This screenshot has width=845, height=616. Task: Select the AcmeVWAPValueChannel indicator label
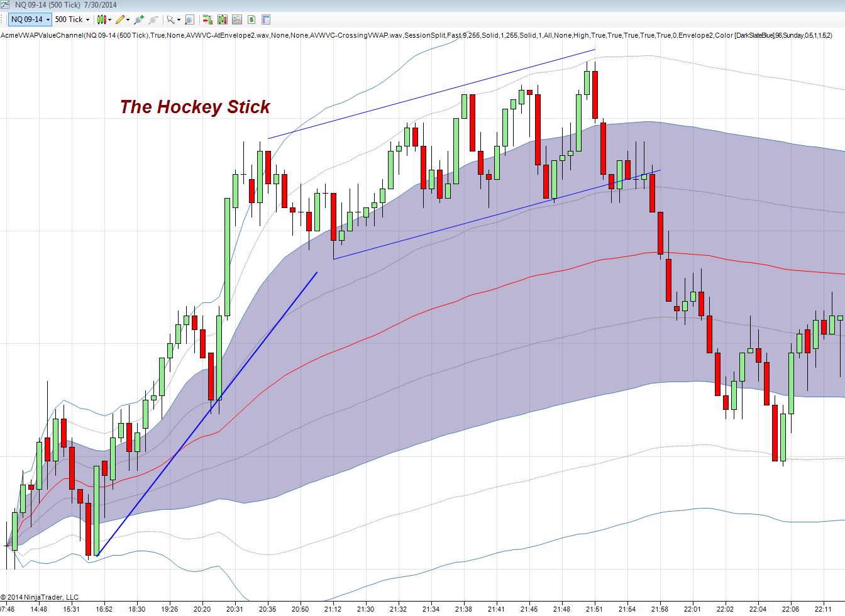click(x=416, y=35)
